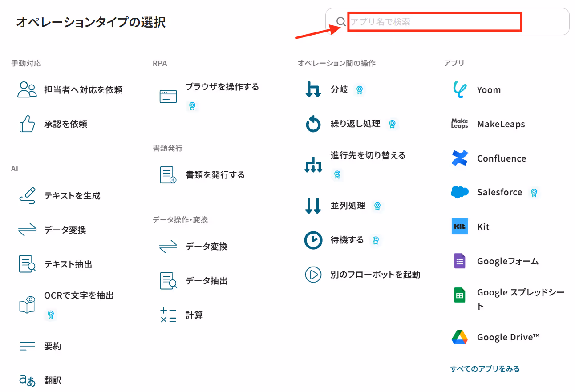575x392 pixels.
Task: Choose the データ抽出 text label
Action: [x=207, y=280]
